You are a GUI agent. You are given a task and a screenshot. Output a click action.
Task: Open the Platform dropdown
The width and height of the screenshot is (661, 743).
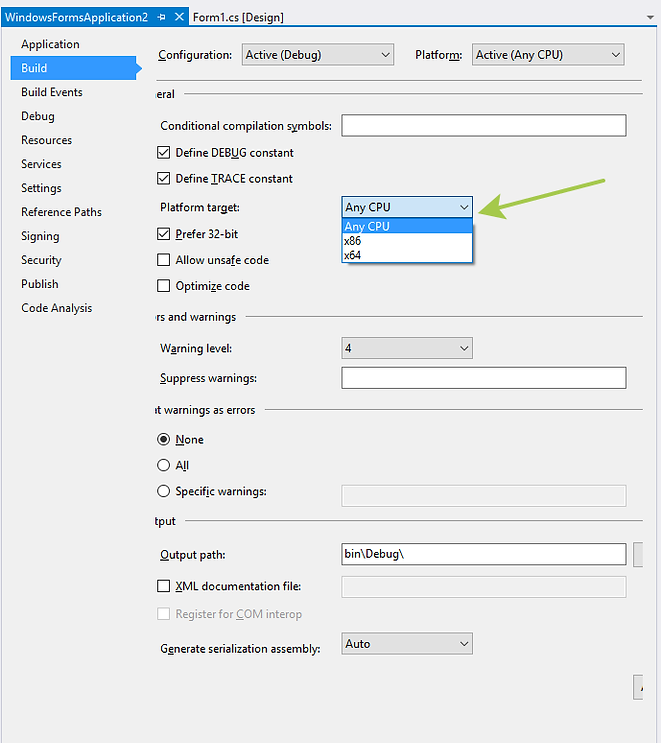(x=548, y=55)
